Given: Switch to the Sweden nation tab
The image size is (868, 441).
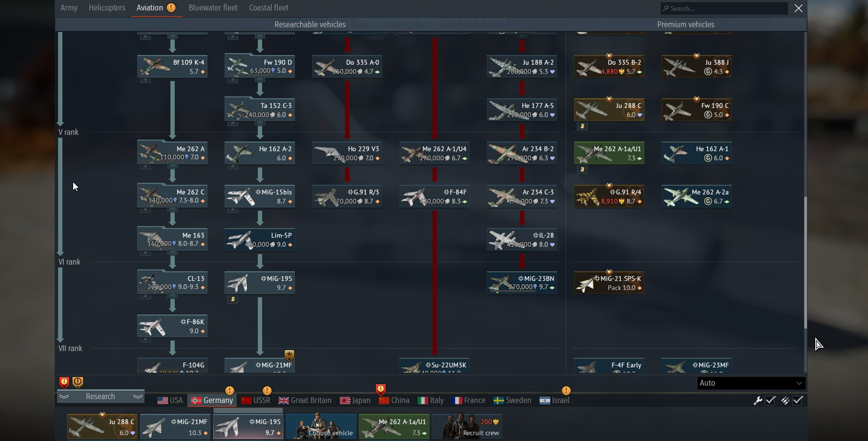Looking at the screenshot, I should [x=513, y=400].
